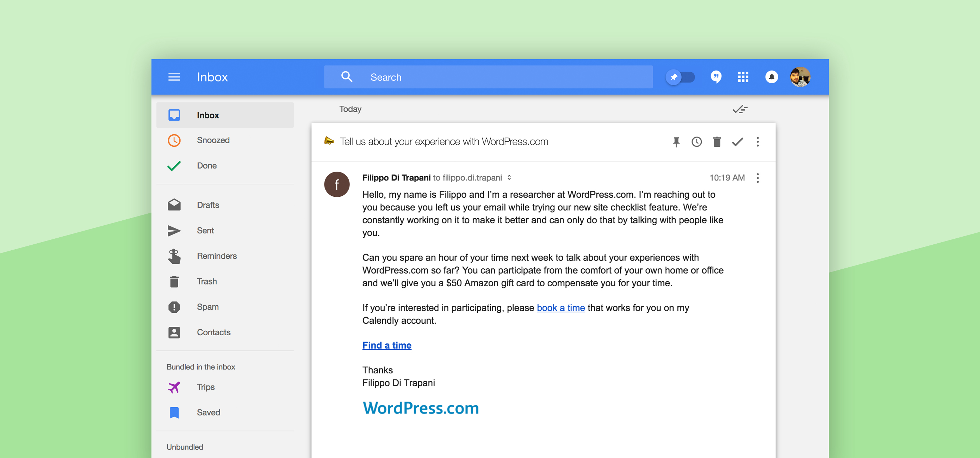Open the message's three-dot options menu
The height and width of the screenshot is (458, 980).
click(757, 178)
